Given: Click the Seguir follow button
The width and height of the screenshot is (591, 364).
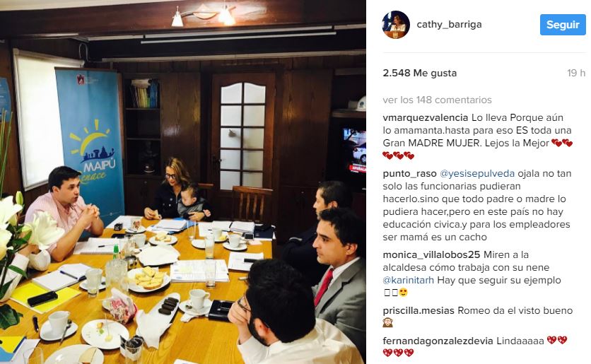Looking at the screenshot, I should click(563, 25).
